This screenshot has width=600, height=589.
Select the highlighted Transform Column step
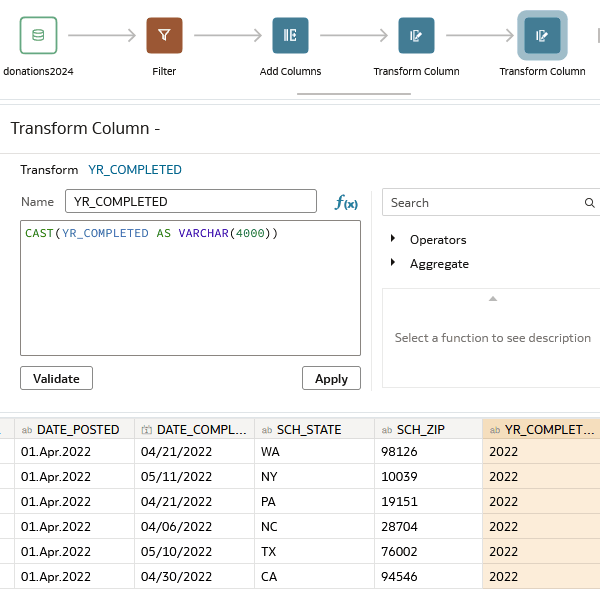542,35
